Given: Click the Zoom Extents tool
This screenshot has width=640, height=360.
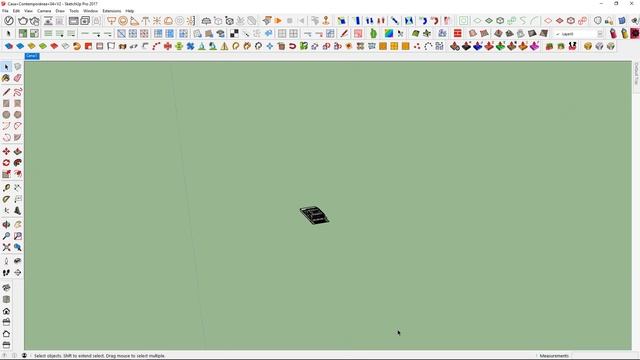Looking at the screenshot, I should tap(6, 247).
